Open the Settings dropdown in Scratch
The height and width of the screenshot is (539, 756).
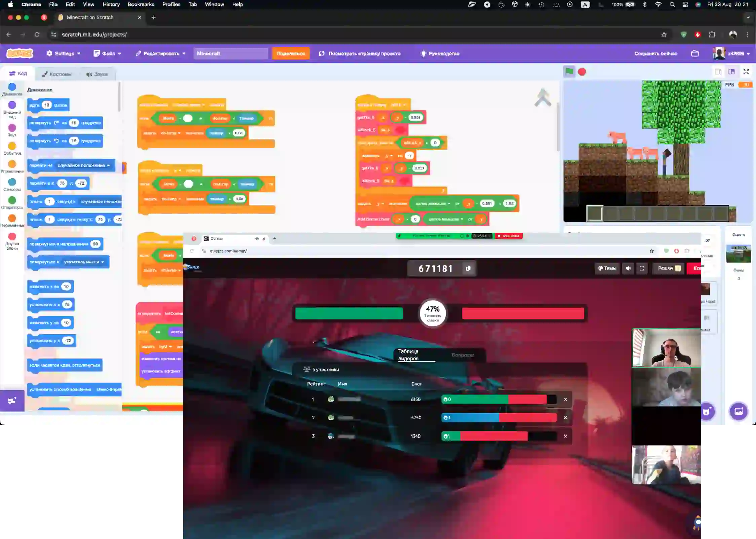[x=64, y=53]
